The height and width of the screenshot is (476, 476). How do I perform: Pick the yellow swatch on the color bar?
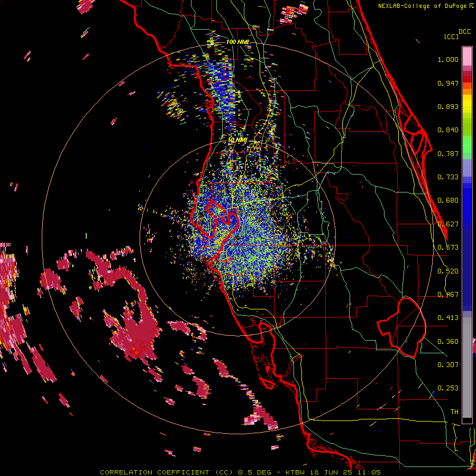pyautogui.click(x=467, y=103)
